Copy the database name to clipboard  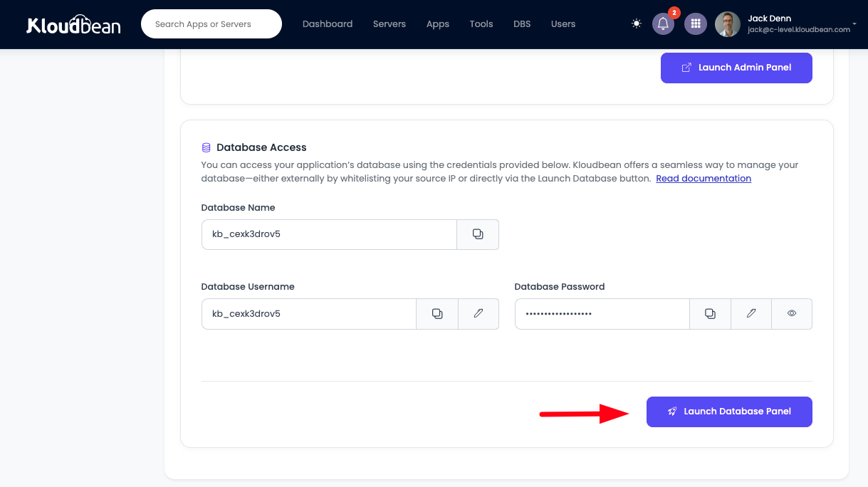(x=478, y=234)
